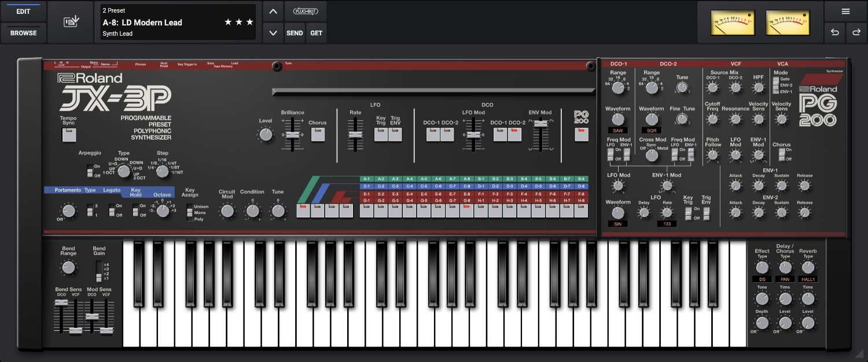The image size is (868, 362).
Task: Toggle the Chorus button beside Brilliance
Action: pyautogui.click(x=317, y=135)
